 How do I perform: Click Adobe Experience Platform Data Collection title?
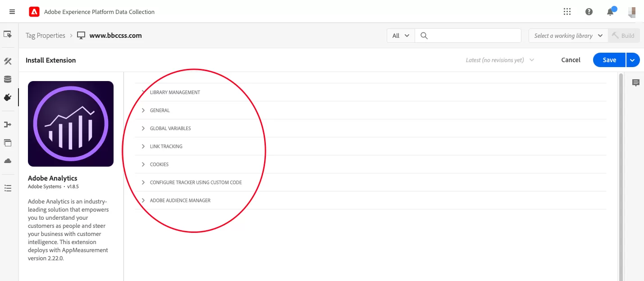(x=99, y=12)
